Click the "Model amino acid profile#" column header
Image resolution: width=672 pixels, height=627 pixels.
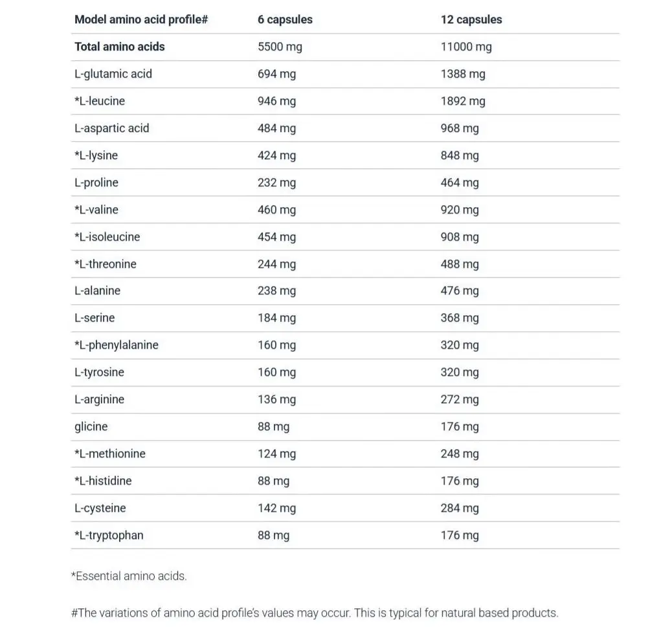[x=140, y=19]
